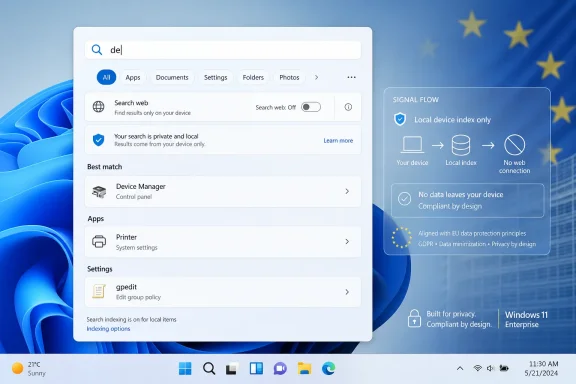Click the magnifier icon in search box
This screenshot has height=384, width=576.
(97, 50)
